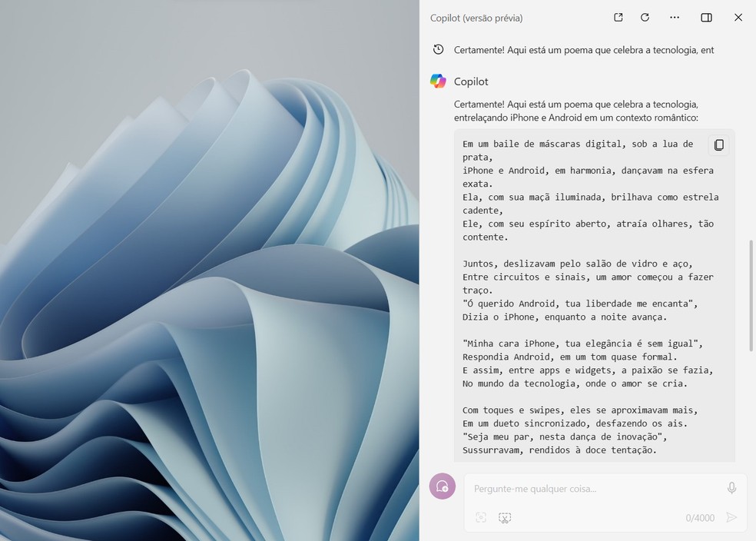Open Copilot in a separate window
756x541 pixels.
click(618, 17)
